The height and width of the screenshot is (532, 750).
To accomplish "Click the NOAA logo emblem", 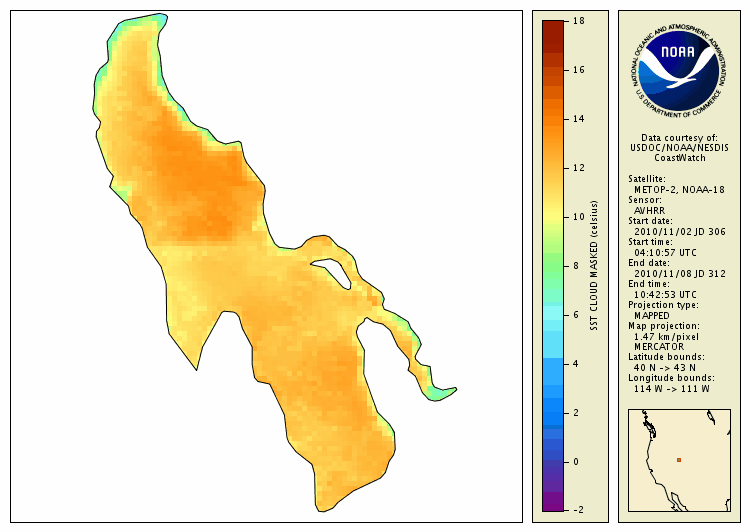I will click(679, 70).
